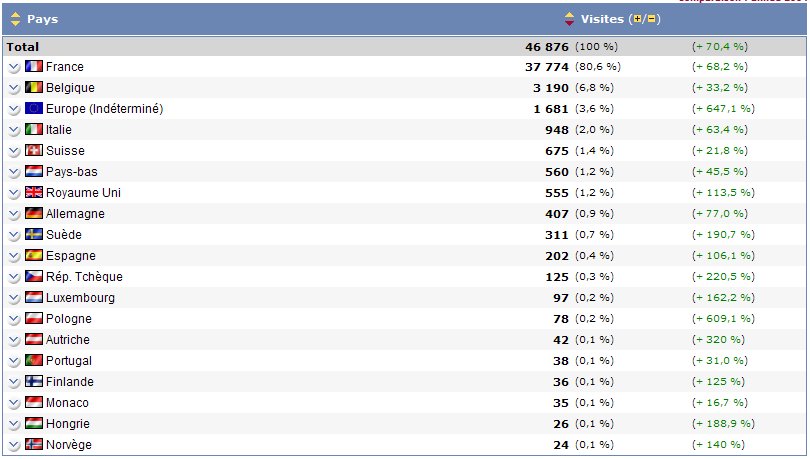Click the Belgique flag icon
The height and width of the screenshot is (459, 810).
pos(34,87)
